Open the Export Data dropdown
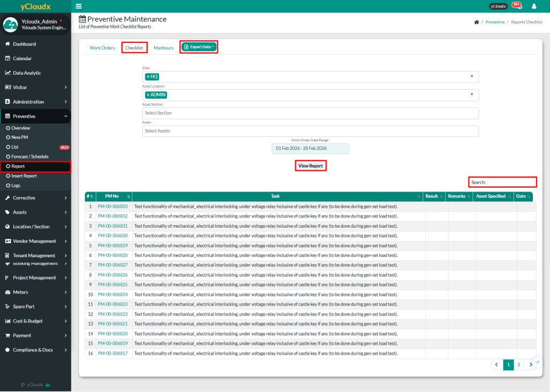This screenshot has width=550, height=392. coord(199,47)
